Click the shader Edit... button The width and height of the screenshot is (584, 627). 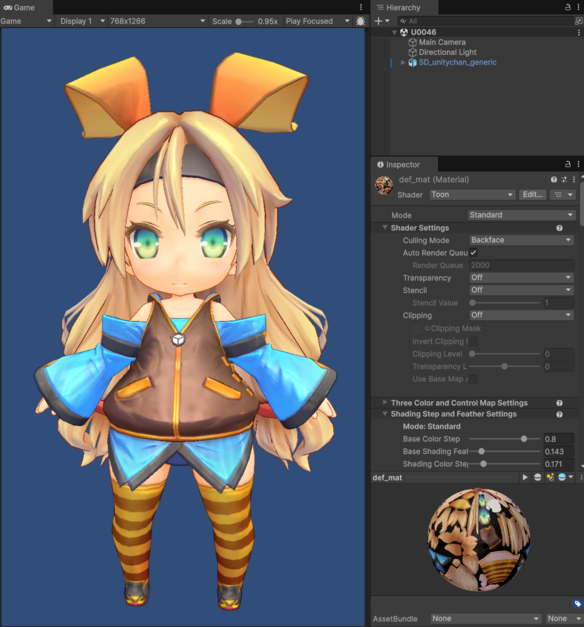532,195
